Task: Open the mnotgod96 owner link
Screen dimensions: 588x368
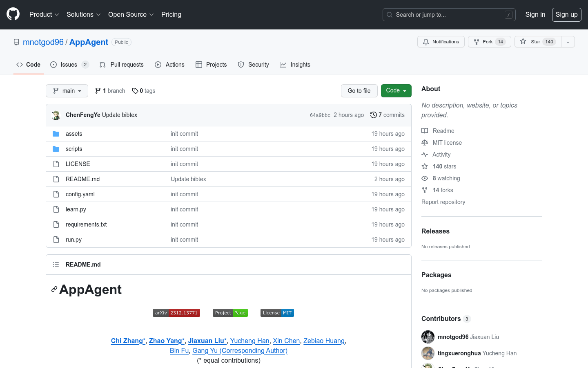Action: pos(43,42)
